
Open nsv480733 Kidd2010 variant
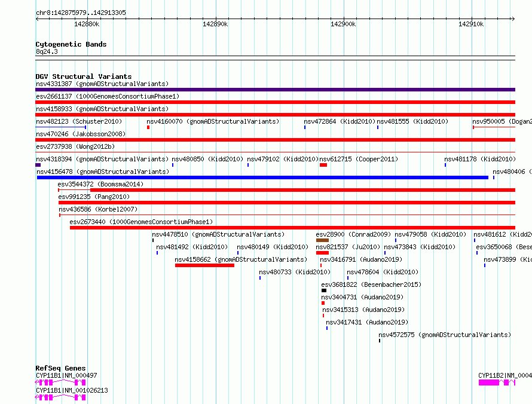[295, 272]
